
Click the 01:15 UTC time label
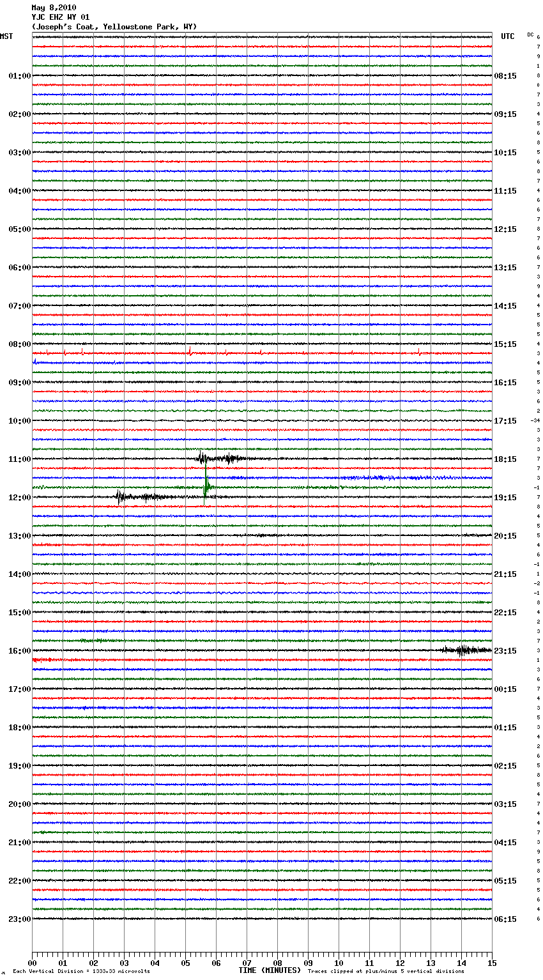[505, 728]
